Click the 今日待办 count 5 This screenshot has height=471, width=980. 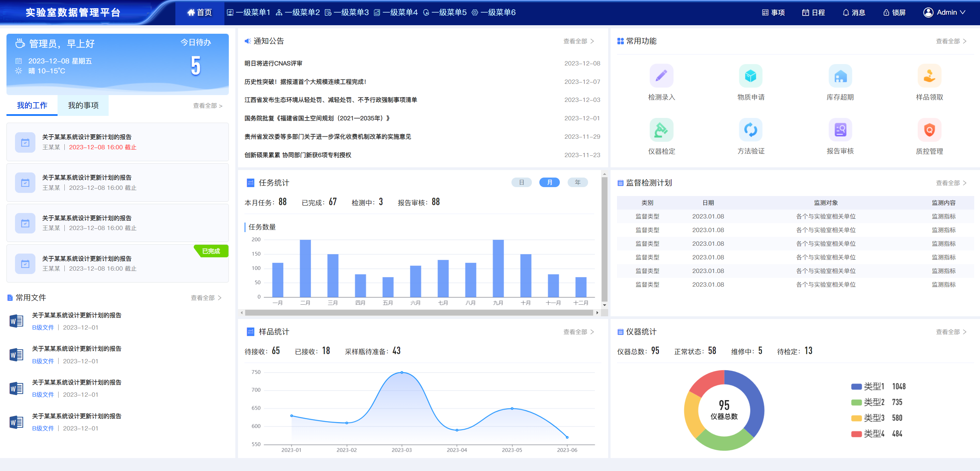coord(195,66)
